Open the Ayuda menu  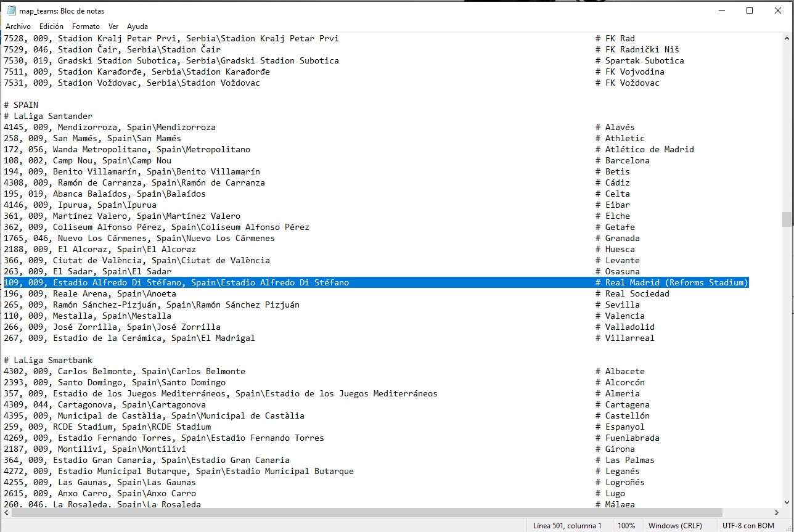click(x=137, y=27)
